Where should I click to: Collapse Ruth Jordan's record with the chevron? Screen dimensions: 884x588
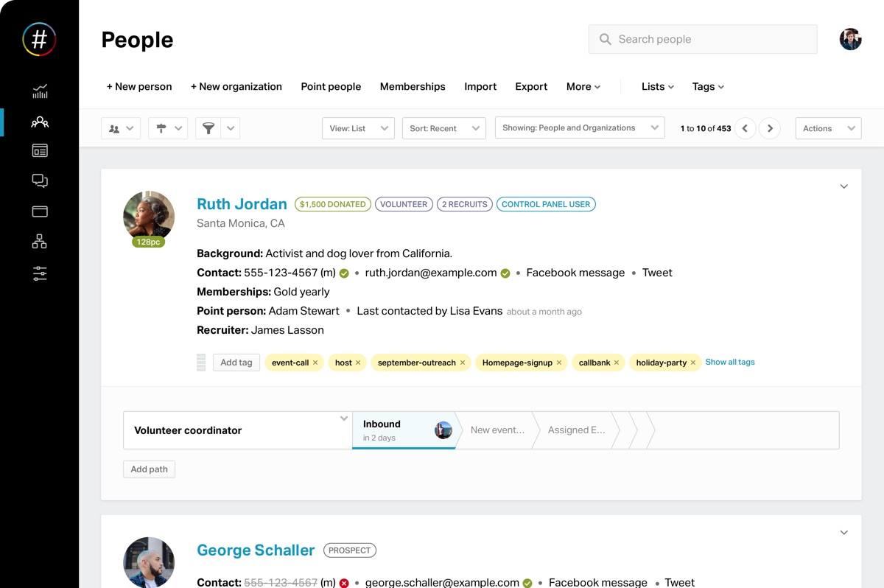point(843,186)
